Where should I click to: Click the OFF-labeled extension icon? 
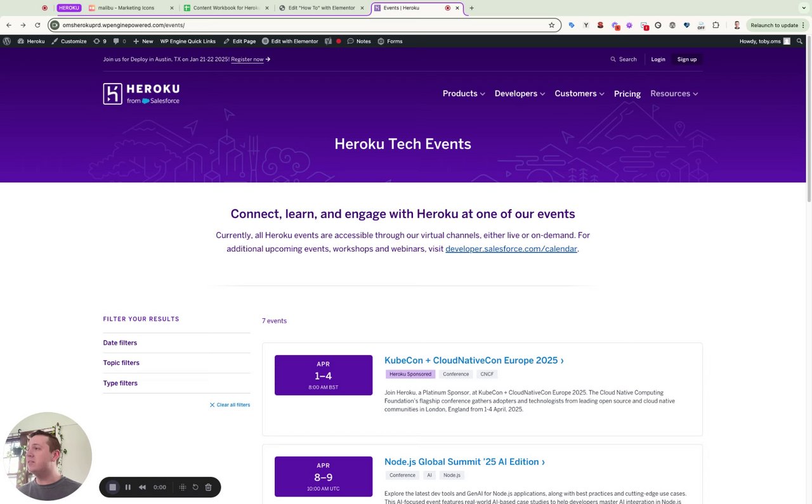pyautogui.click(x=701, y=25)
